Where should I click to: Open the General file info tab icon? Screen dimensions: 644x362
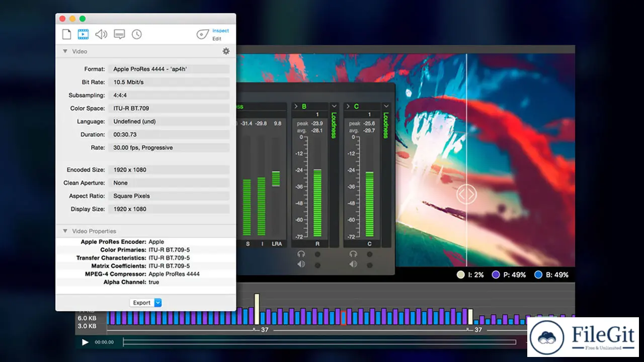click(66, 34)
